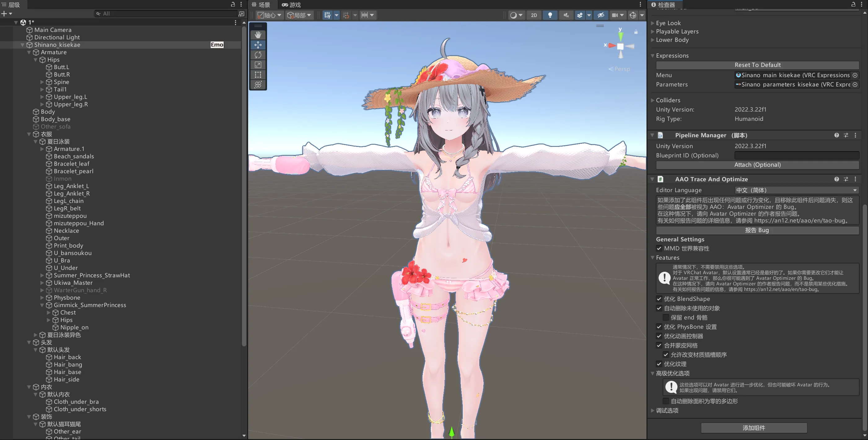The height and width of the screenshot is (440, 868).
Task: Select the 检查器 inspector tab
Action: tap(663, 5)
